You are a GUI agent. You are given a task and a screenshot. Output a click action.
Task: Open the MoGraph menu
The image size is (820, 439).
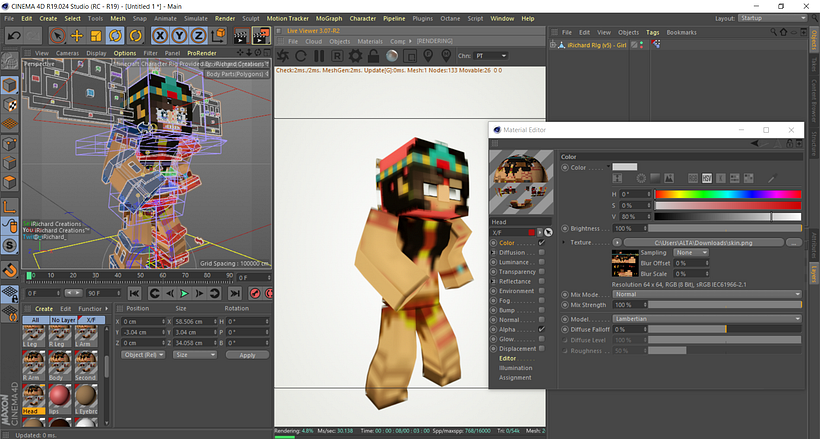[329, 18]
